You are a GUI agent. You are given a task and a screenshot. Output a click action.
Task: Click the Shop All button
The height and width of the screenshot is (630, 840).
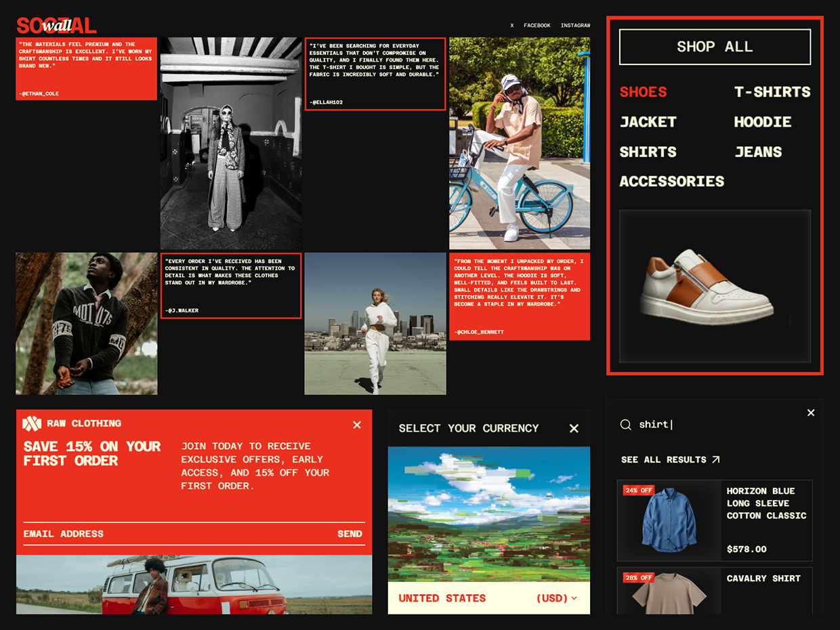(x=715, y=47)
